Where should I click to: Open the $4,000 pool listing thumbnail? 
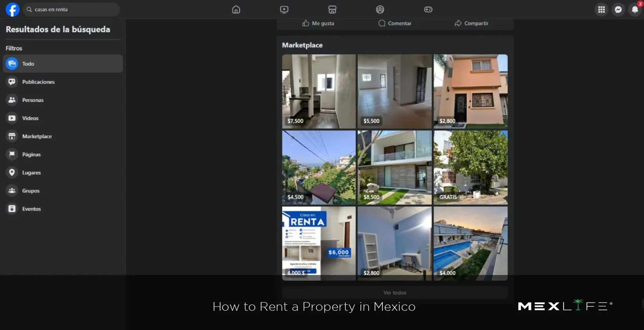tap(470, 244)
